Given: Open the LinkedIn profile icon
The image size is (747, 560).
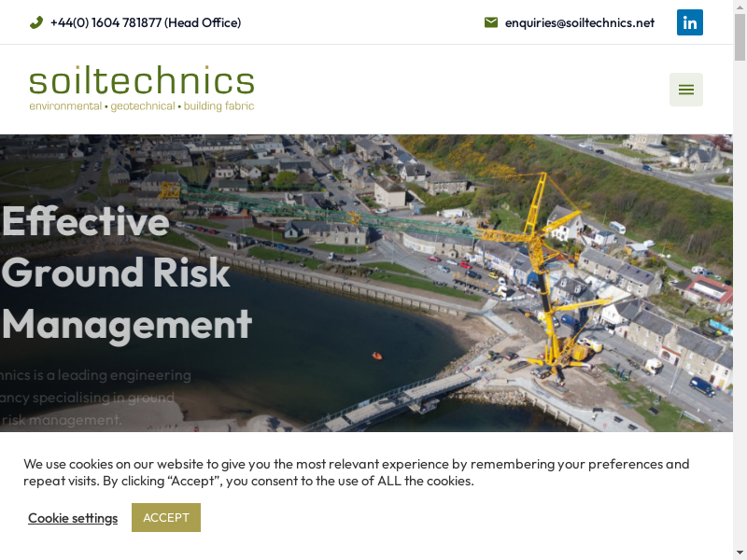Looking at the screenshot, I should [x=690, y=22].
